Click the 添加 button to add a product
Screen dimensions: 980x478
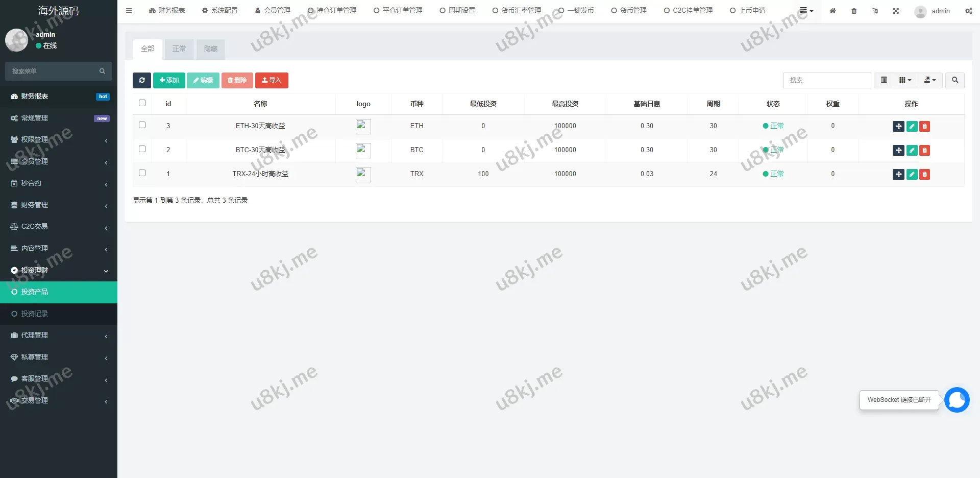click(169, 80)
